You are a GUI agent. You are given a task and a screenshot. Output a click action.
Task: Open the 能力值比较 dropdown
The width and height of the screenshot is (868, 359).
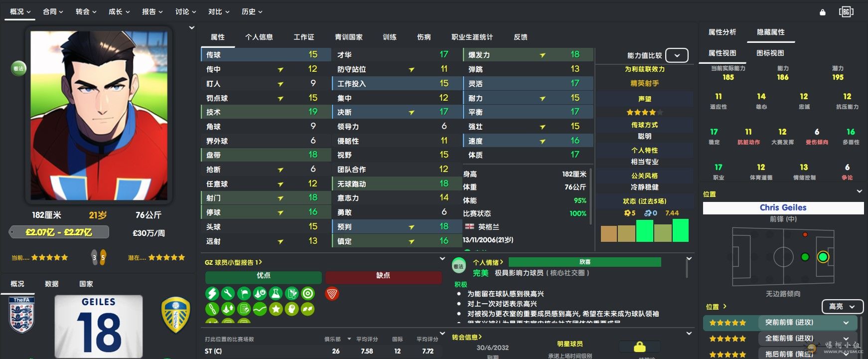(677, 55)
